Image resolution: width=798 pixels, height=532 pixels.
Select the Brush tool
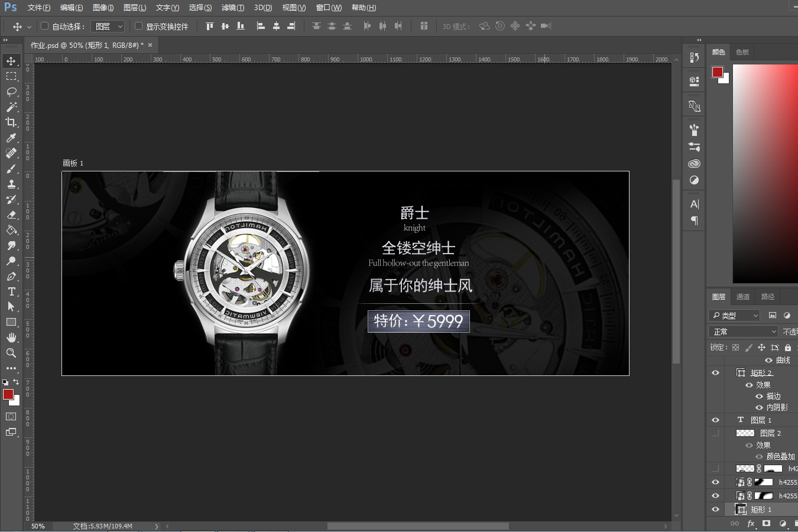point(11,168)
